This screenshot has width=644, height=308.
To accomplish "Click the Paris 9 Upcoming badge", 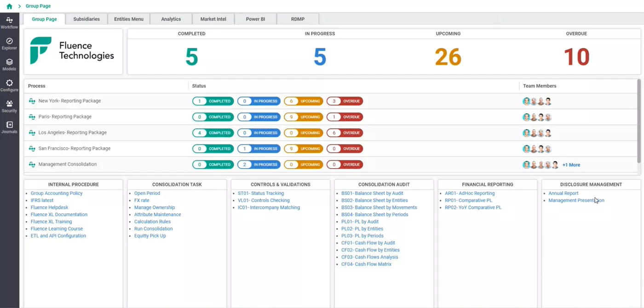I will (304, 117).
